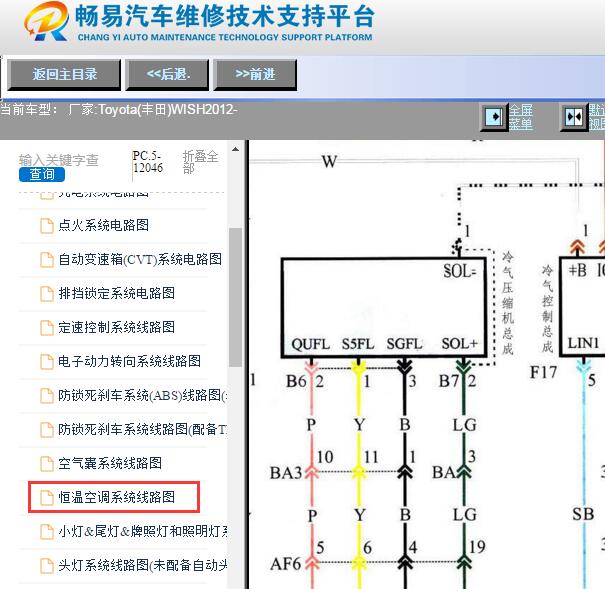Click the 冷气压缩机总成 component box in the diagram
Viewport: 605px width, 589px height.
pos(383,308)
